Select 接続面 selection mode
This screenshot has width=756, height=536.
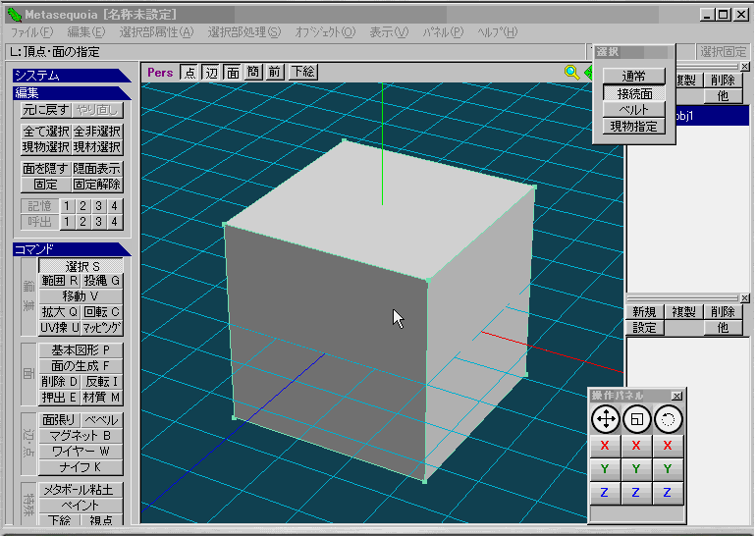[633, 93]
